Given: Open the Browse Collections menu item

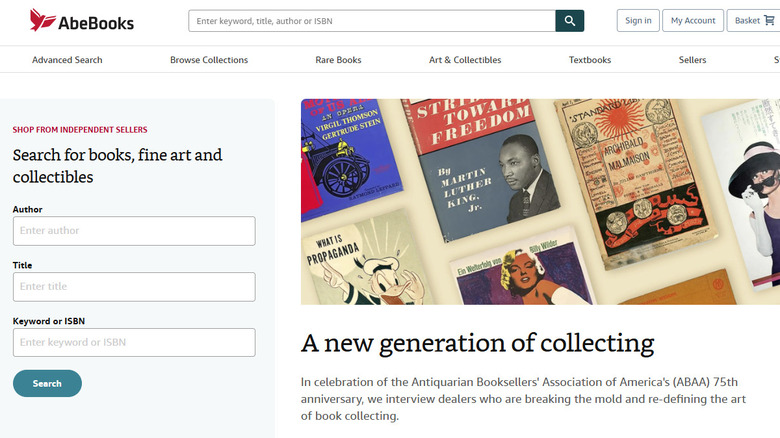Looking at the screenshot, I should [209, 60].
